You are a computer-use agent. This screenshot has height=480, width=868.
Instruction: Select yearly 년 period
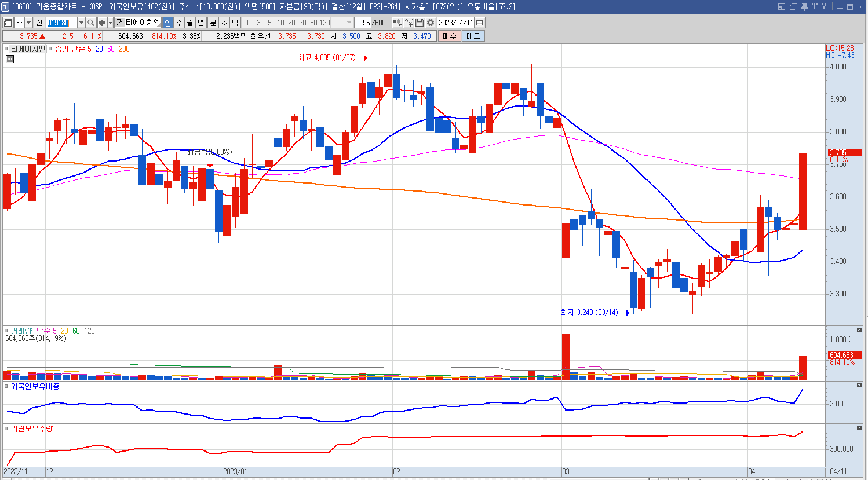(200, 23)
